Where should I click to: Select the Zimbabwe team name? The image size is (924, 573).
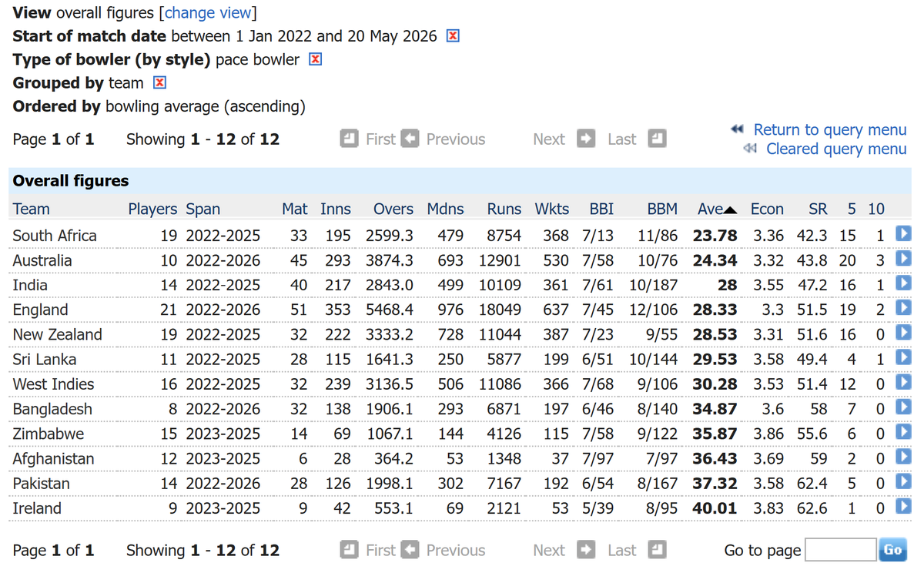coord(49,434)
